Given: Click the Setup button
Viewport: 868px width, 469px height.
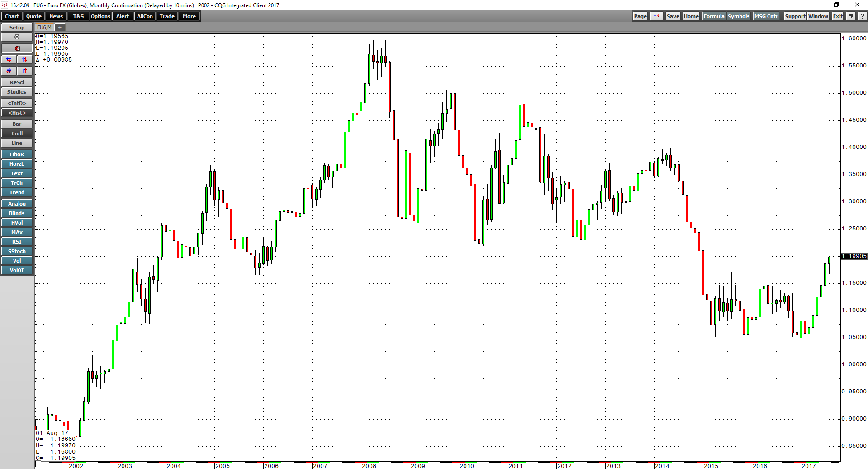Looking at the screenshot, I should [x=17, y=28].
